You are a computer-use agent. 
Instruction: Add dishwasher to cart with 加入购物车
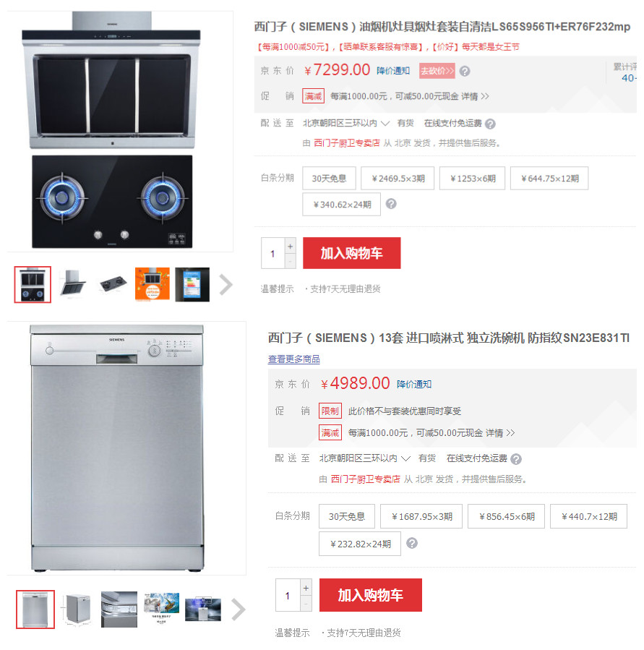point(371,595)
